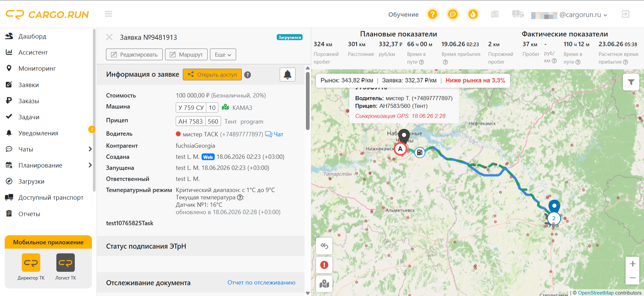Click help icon under Время прибытия
Image resolution: width=644 pixels, height=296 pixels.
445,62
